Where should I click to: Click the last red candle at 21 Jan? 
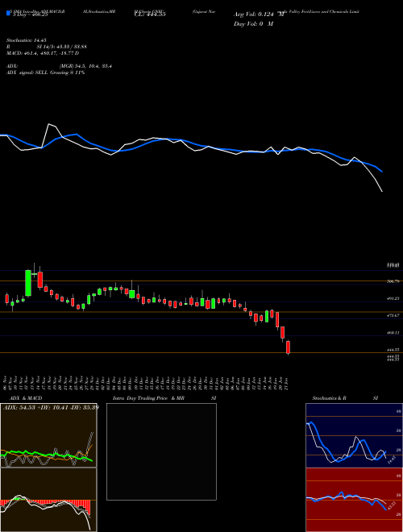point(289,347)
